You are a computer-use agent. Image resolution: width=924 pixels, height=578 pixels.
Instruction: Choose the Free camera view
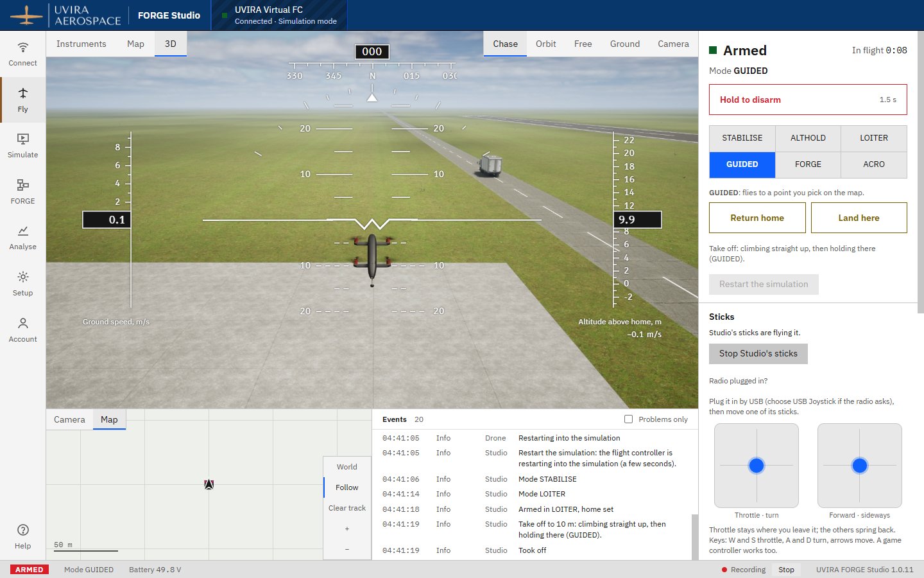coord(583,44)
